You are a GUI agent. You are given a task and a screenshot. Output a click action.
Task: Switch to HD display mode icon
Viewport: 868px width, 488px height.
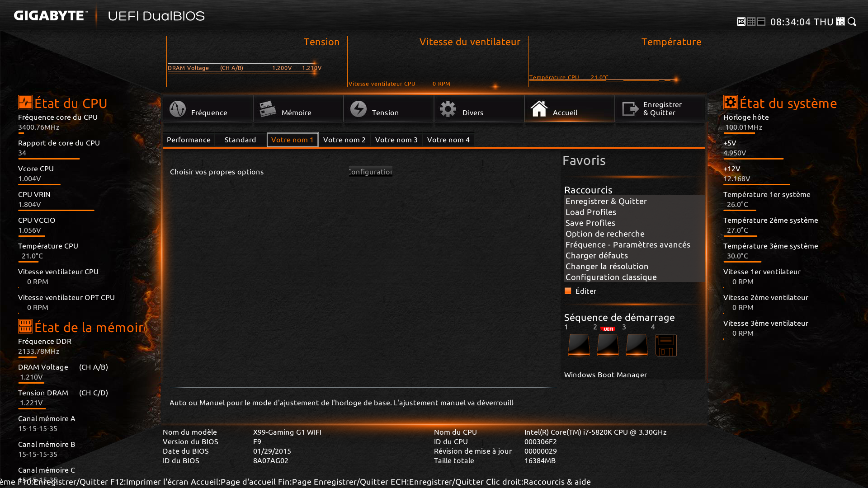741,22
